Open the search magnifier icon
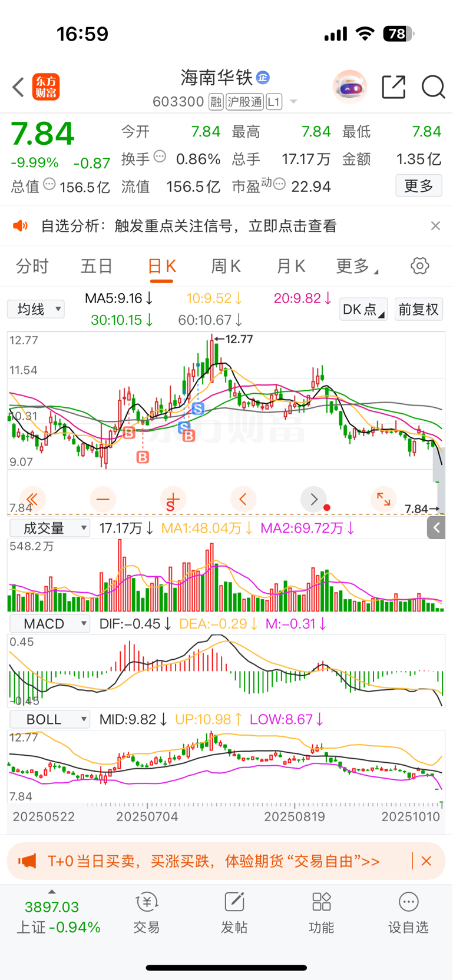The height and width of the screenshot is (980, 453). click(434, 87)
